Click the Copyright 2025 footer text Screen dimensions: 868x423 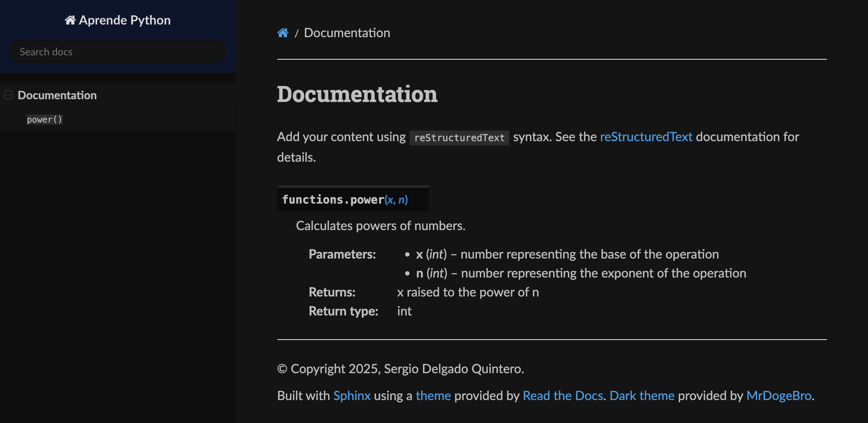tap(400, 369)
